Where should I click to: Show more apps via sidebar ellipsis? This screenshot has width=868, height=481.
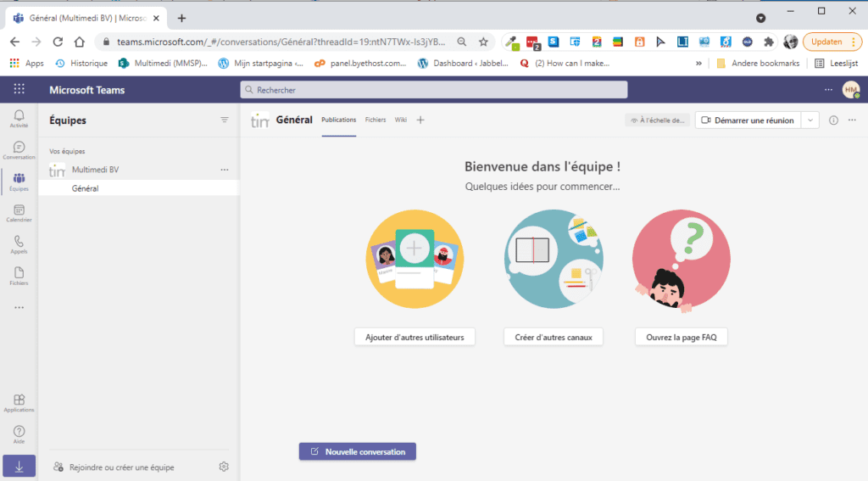point(19,308)
